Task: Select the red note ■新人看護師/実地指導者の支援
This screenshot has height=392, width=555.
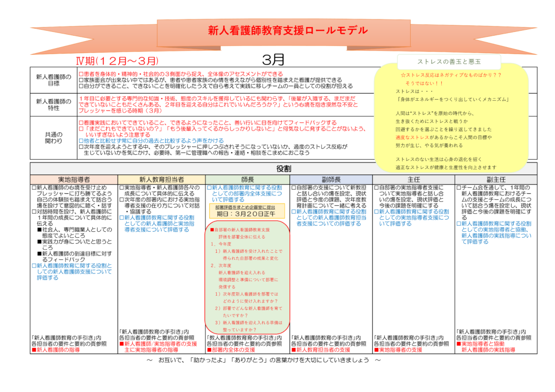Action: (x=158, y=344)
